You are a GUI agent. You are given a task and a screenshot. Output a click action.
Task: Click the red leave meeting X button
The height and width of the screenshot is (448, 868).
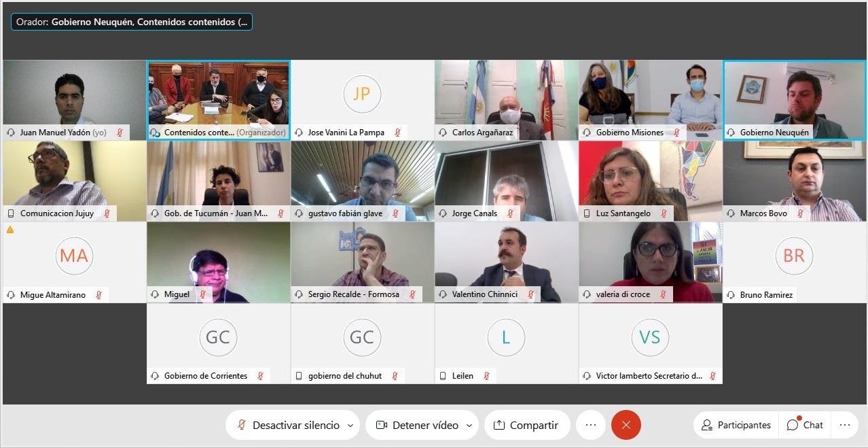coord(626,425)
